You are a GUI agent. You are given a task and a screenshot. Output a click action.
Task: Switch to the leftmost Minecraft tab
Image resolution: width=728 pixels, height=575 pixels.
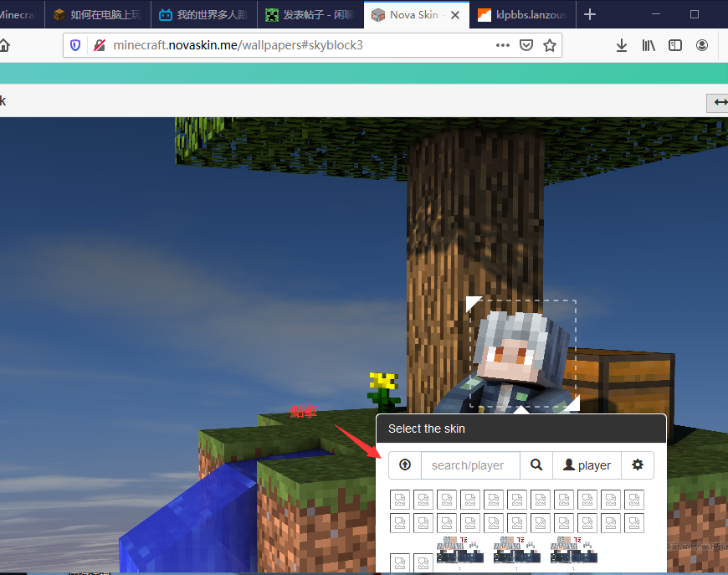[22, 15]
